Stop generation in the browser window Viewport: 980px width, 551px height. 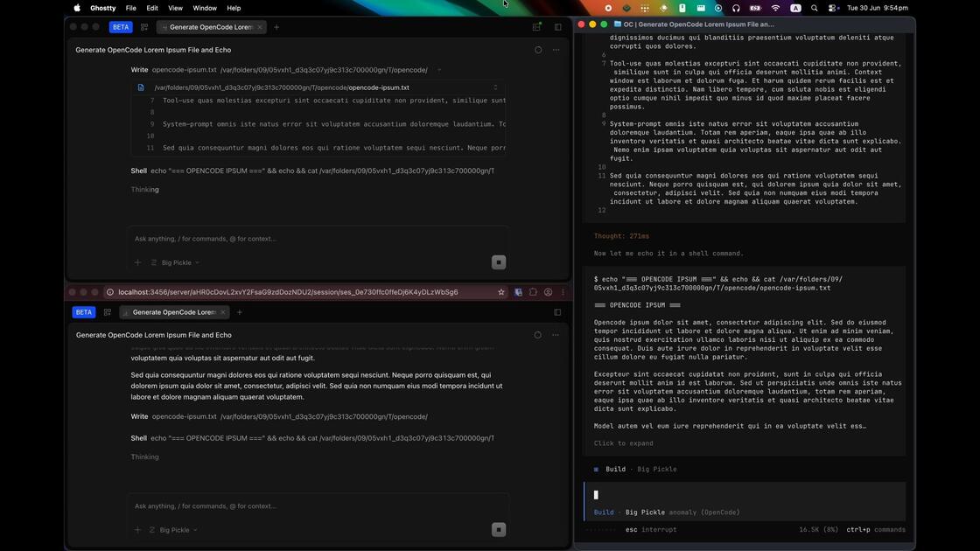[498, 530]
